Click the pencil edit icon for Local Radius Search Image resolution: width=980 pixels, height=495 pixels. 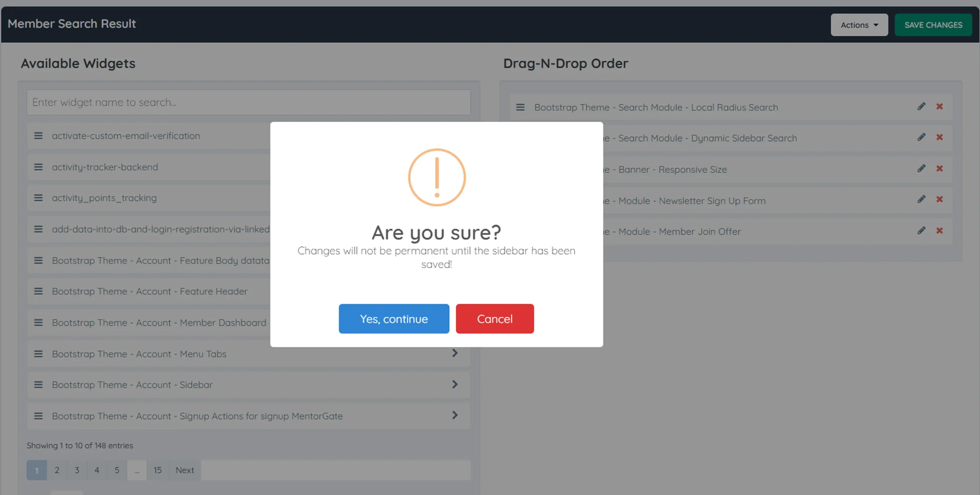921,106
